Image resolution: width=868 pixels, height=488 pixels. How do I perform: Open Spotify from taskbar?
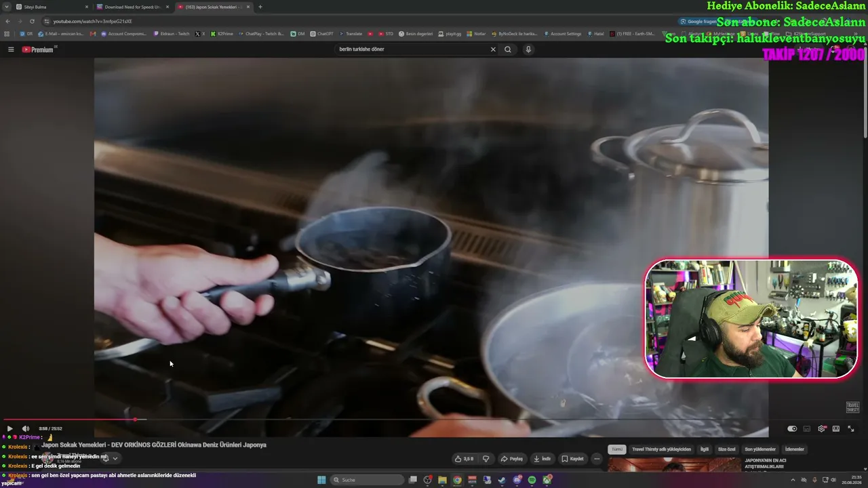[532, 480]
